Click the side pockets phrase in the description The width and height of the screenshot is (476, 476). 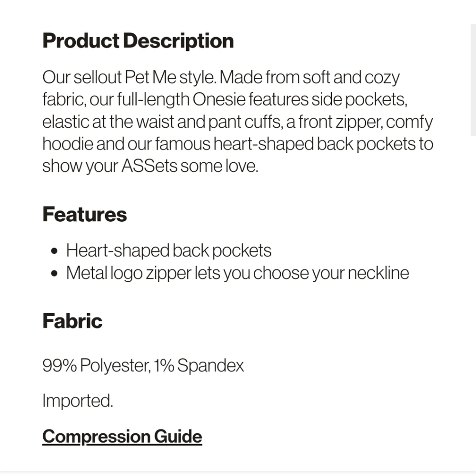coord(359,99)
